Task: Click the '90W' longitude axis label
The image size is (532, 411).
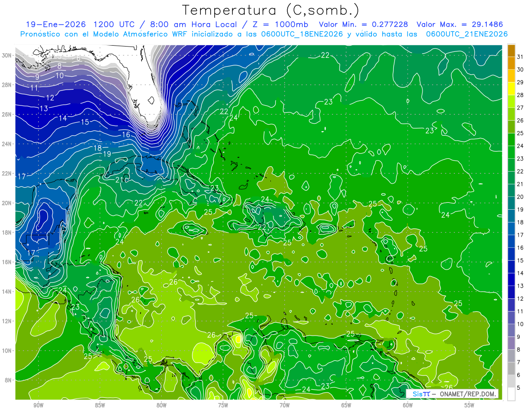Action: [38, 405]
